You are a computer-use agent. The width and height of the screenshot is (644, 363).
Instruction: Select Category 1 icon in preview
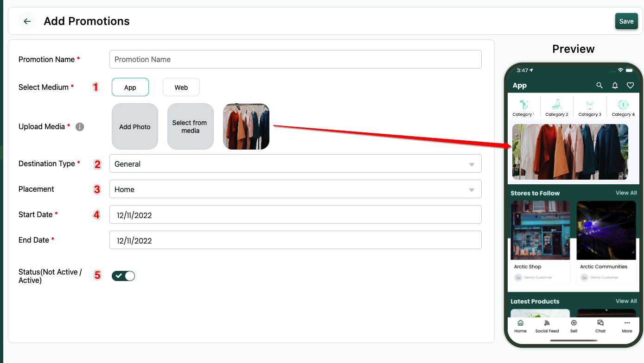pyautogui.click(x=523, y=105)
